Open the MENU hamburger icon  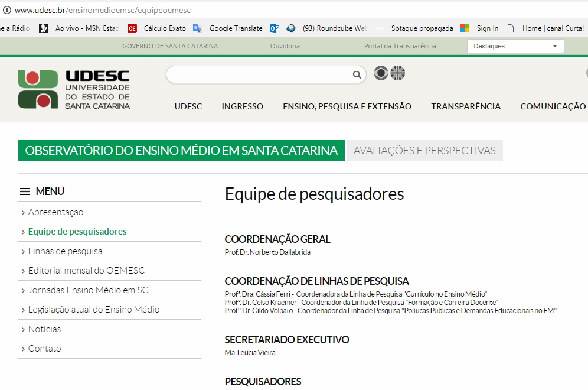pos(25,191)
